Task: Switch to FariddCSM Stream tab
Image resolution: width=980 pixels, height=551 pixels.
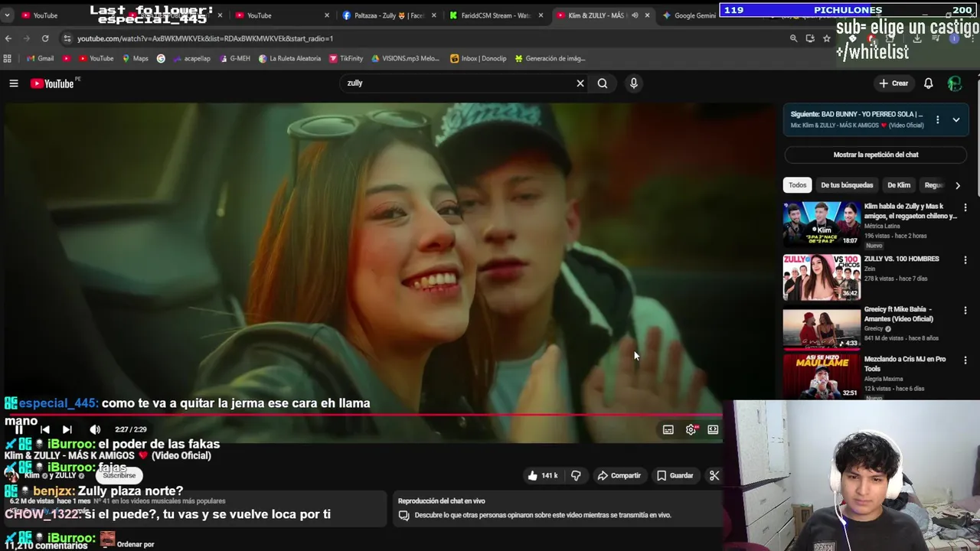Action: [x=495, y=15]
